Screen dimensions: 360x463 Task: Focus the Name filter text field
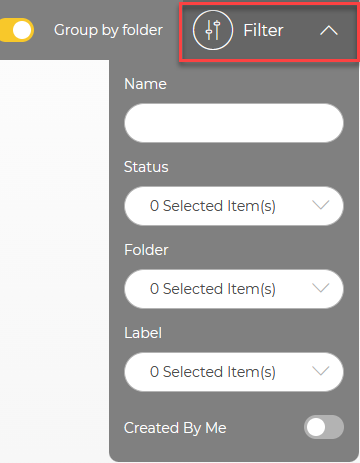click(234, 123)
